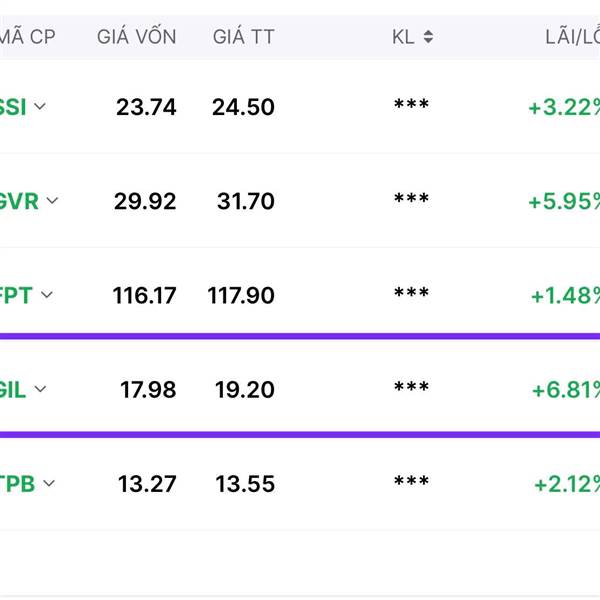Click the GIÁ VỐN column header
This screenshot has height=600, width=600.
[x=137, y=37]
